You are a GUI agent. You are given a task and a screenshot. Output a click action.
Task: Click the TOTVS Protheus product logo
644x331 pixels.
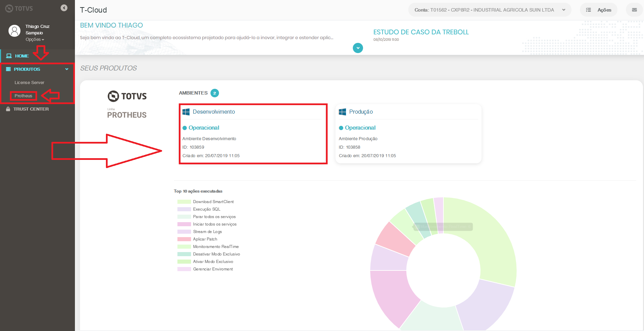click(127, 105)
